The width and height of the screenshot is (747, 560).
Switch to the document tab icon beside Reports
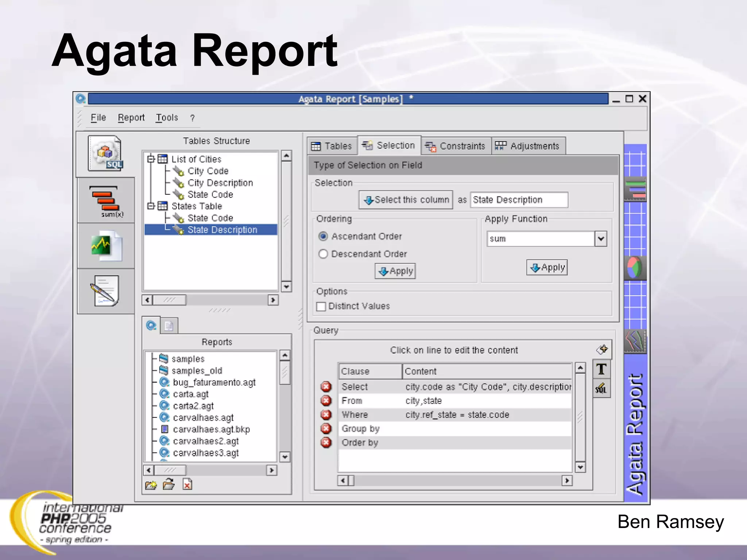tap(169, 326)
